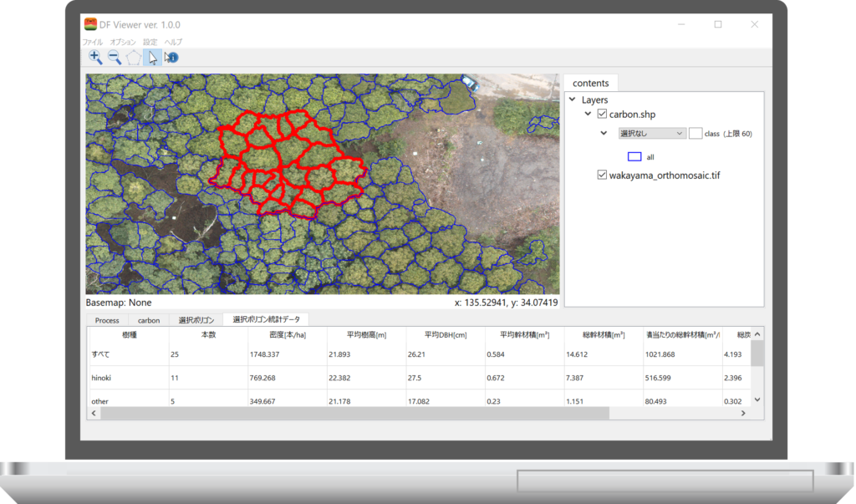856x504 pixels.
Task: Click the blue 'all' legend swatch
Action: (634, 156)
